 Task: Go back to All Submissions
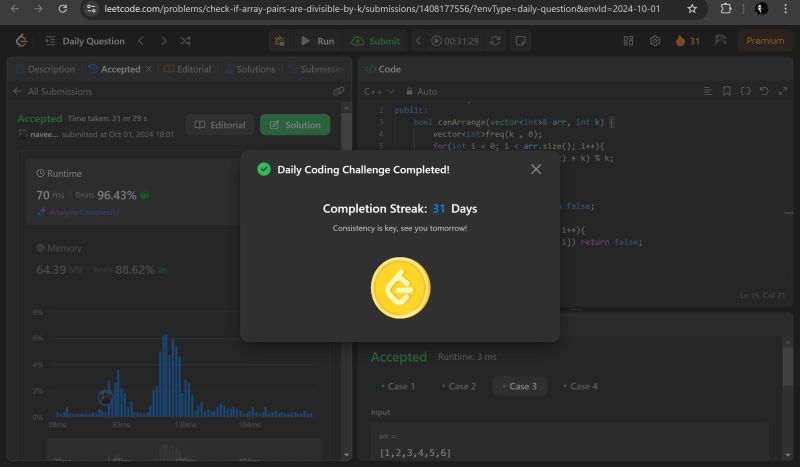[x=53, y=91]
